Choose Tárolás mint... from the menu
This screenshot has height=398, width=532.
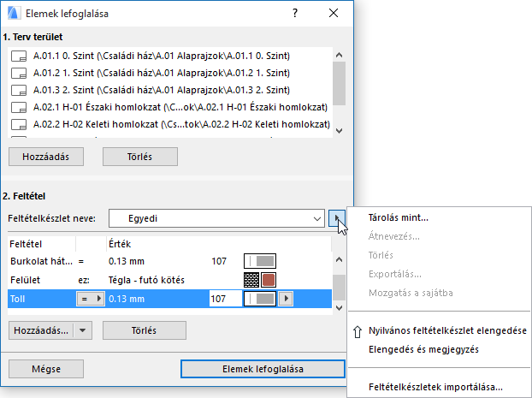pyautogui.click(x=399, y=217)
